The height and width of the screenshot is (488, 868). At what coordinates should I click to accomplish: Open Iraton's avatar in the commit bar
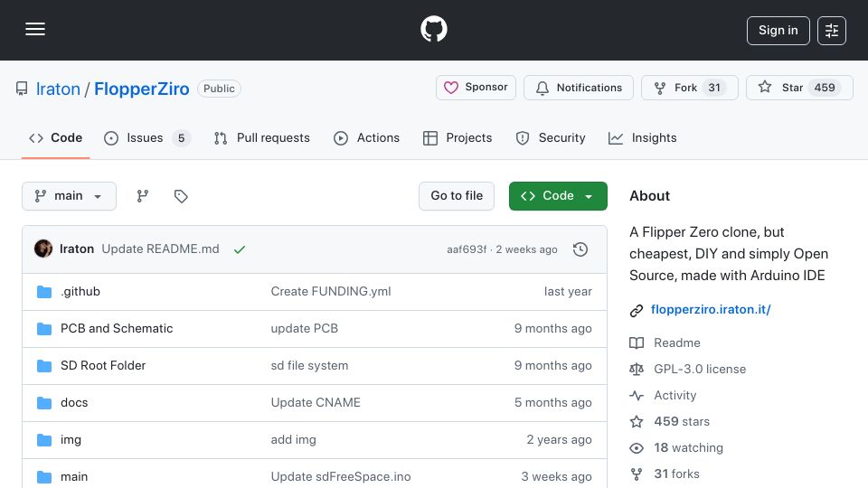tap(43, 249)
